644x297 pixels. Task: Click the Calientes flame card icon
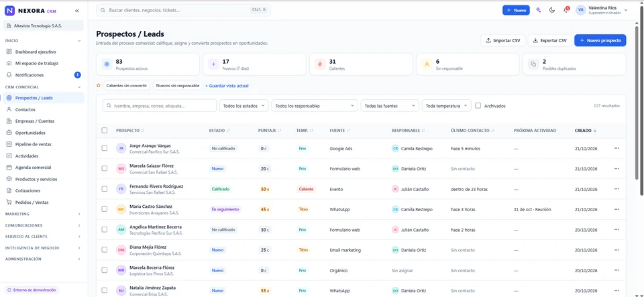pos(320,64)
